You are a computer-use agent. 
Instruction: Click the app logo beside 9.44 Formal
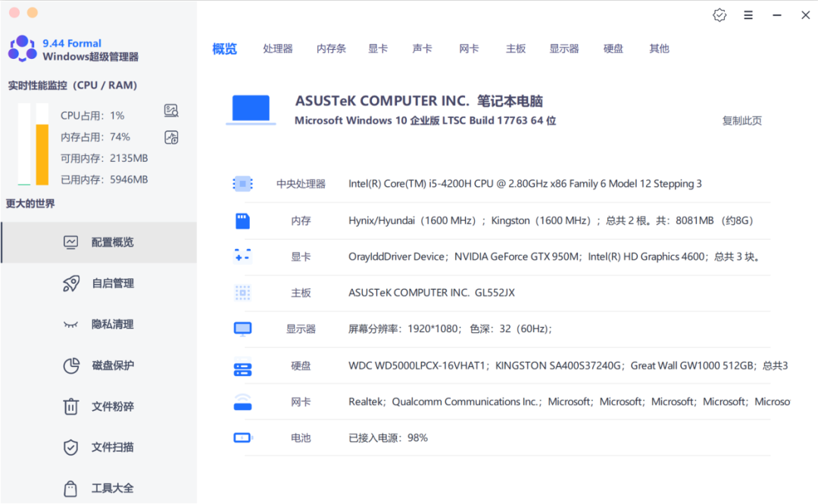[23, 48]
